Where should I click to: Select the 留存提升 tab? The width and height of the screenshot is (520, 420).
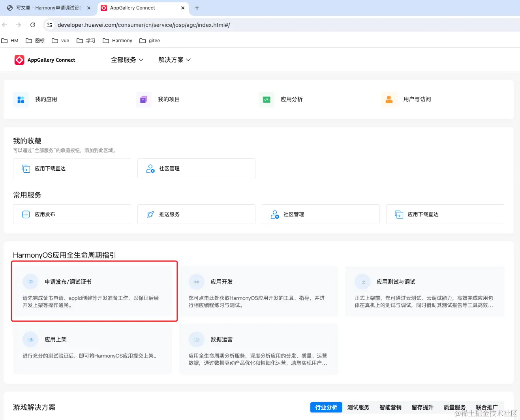[422, 407]
